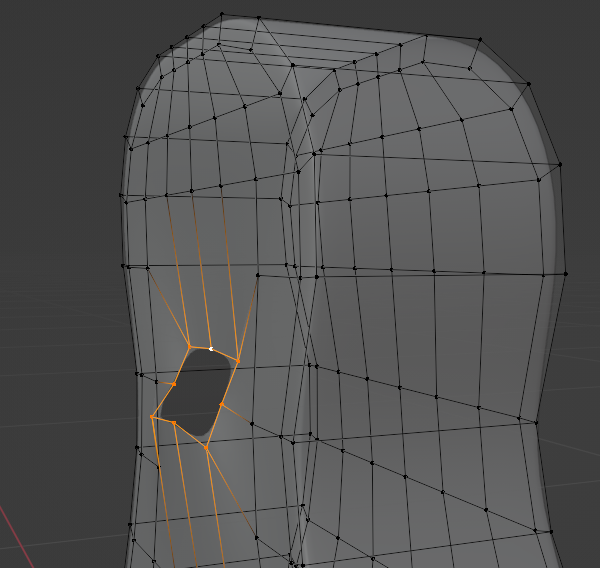Click the orange vertex just right of the hole's leftmost vertex

point(174,423)
